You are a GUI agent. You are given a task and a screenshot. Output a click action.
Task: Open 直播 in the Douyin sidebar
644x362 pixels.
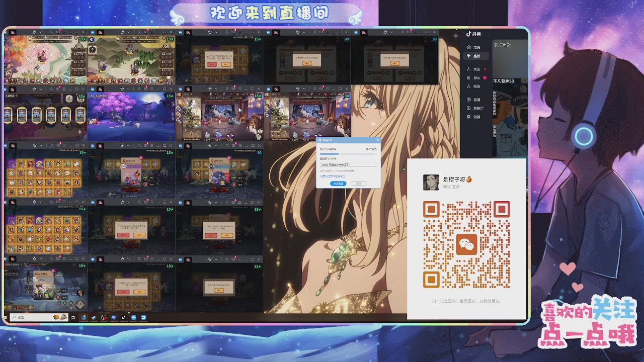tap(473, 100)
